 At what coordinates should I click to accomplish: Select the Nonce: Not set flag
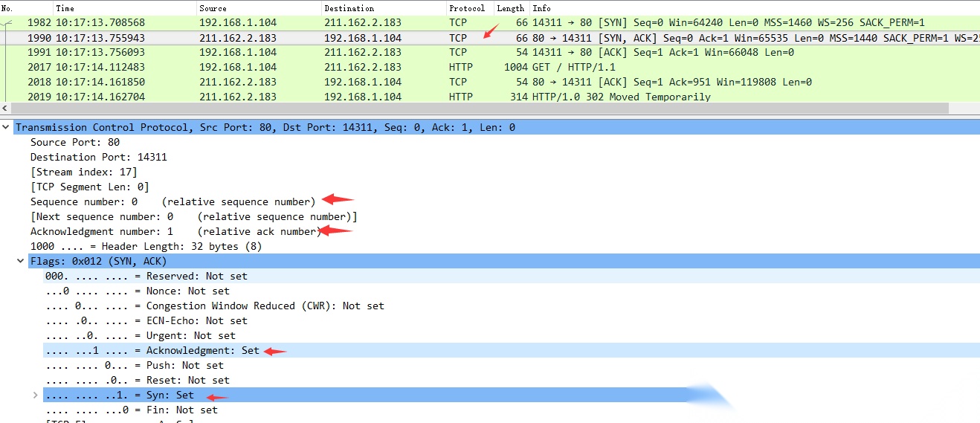click(x=138, y=291)
